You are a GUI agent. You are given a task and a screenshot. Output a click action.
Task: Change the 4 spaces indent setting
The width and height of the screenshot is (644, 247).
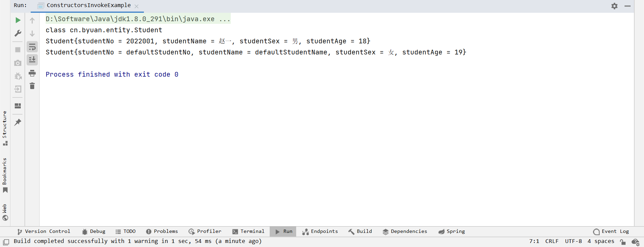pos(600,241)
